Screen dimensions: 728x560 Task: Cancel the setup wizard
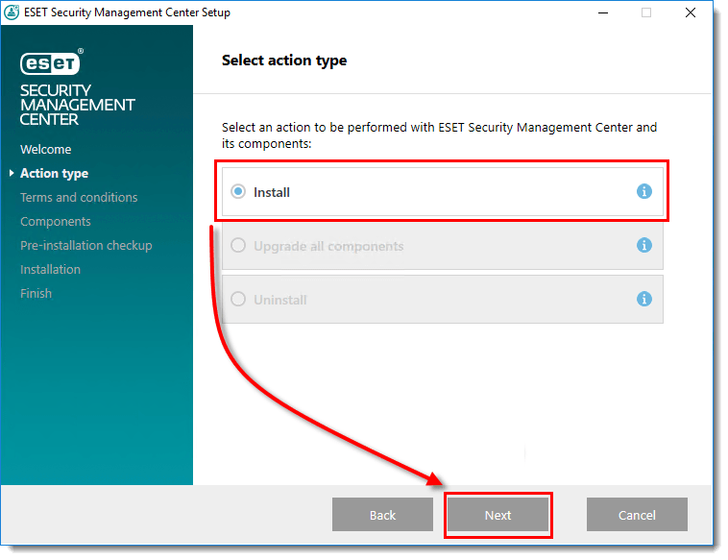[637, 515]
